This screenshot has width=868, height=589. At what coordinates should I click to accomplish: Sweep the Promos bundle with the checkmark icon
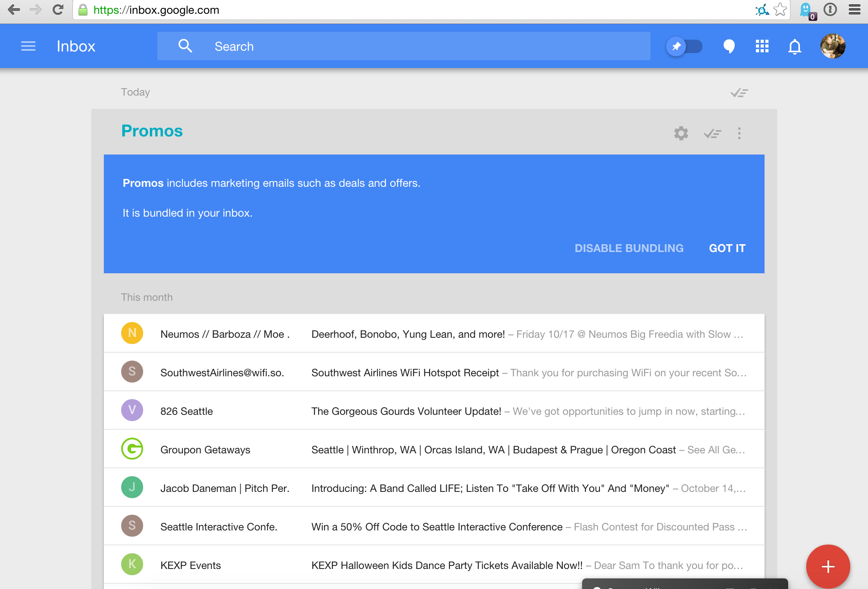[x=712, y=133]
